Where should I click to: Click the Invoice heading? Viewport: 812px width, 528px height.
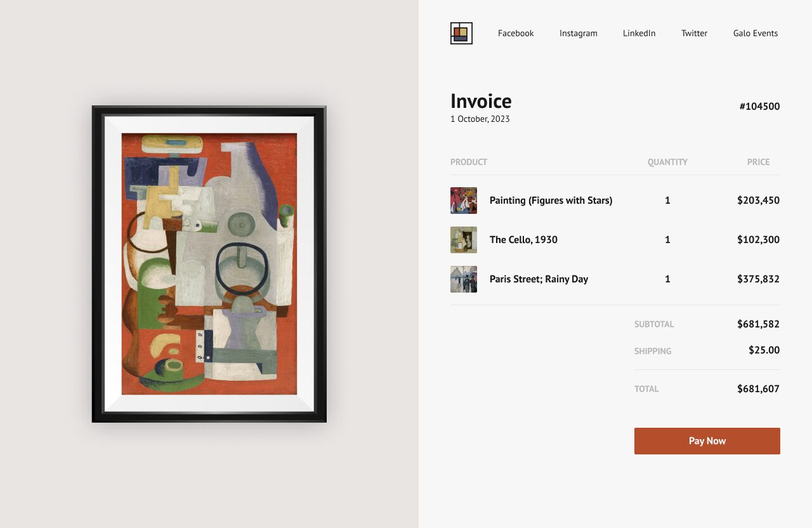coord(481,101)
